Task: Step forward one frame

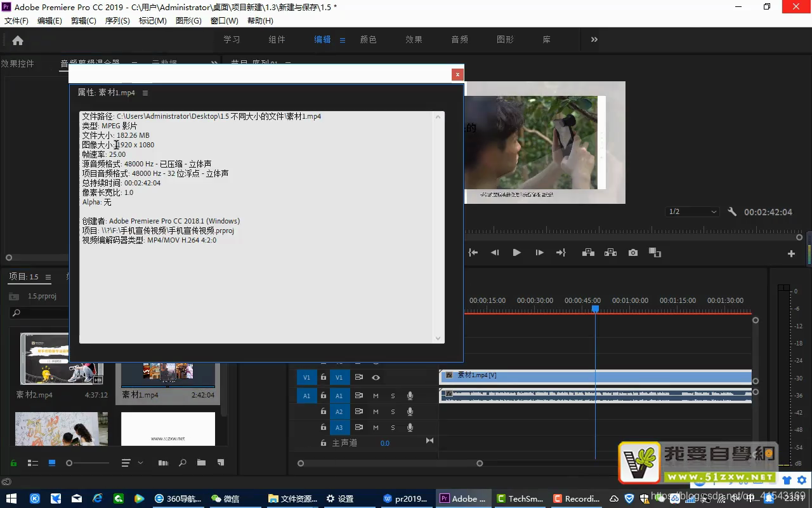Action: (539, 253)
